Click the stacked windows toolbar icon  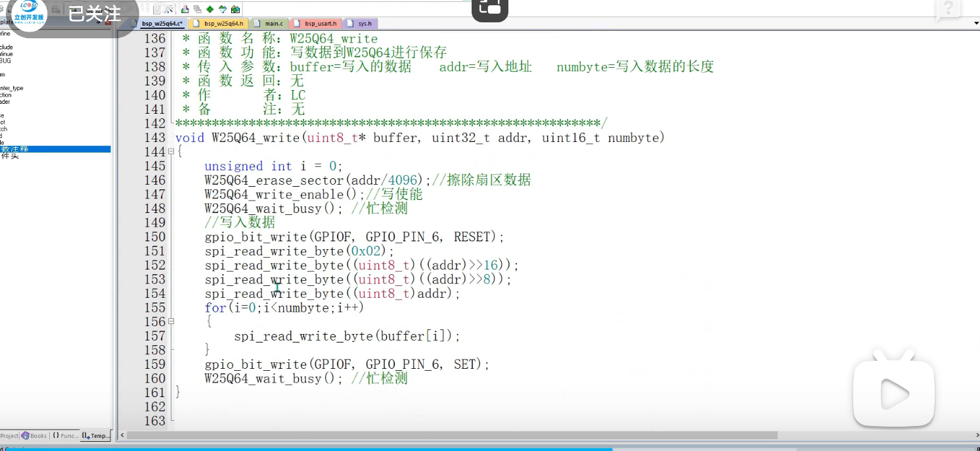point(197,9)
